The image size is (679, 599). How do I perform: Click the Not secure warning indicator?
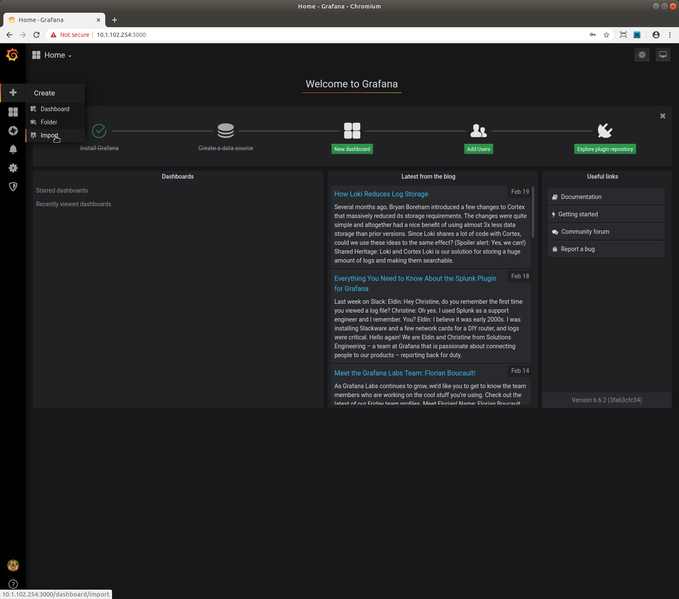tap(70, 35)
